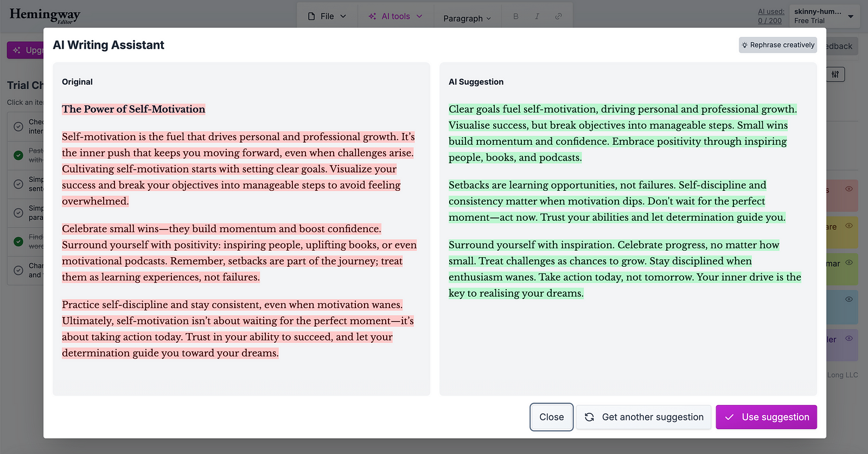The width and height of the screenshot is (868, 454).
Task: Toggle italic with the I icon
Action: 537,16
